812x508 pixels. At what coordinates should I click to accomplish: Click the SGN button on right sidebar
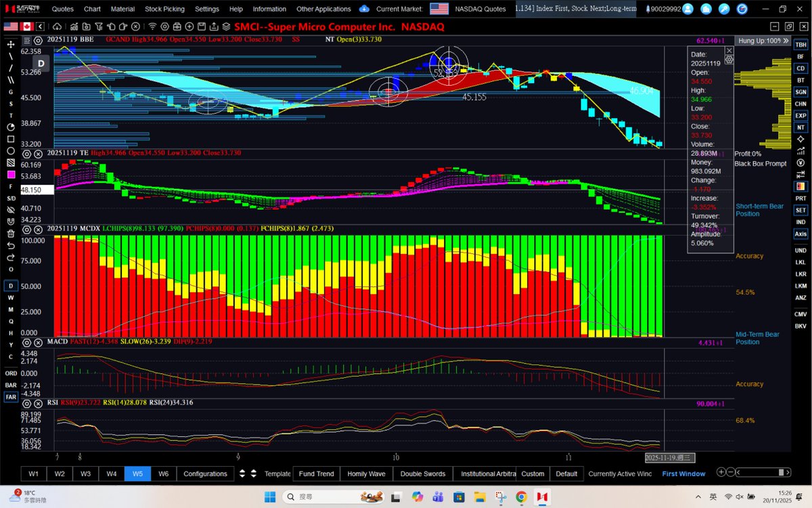coord(800,91)
